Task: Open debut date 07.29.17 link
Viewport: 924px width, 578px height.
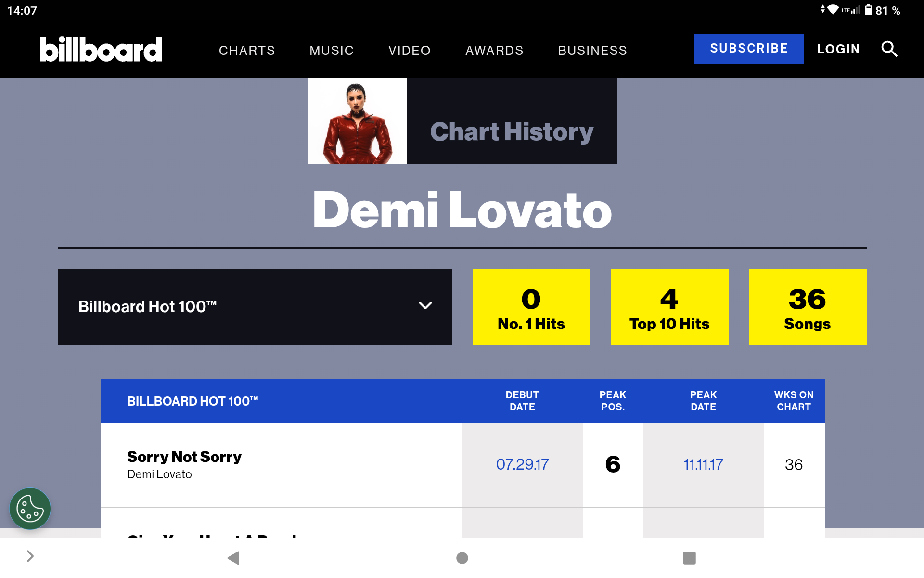Action: tap(523, 465)
